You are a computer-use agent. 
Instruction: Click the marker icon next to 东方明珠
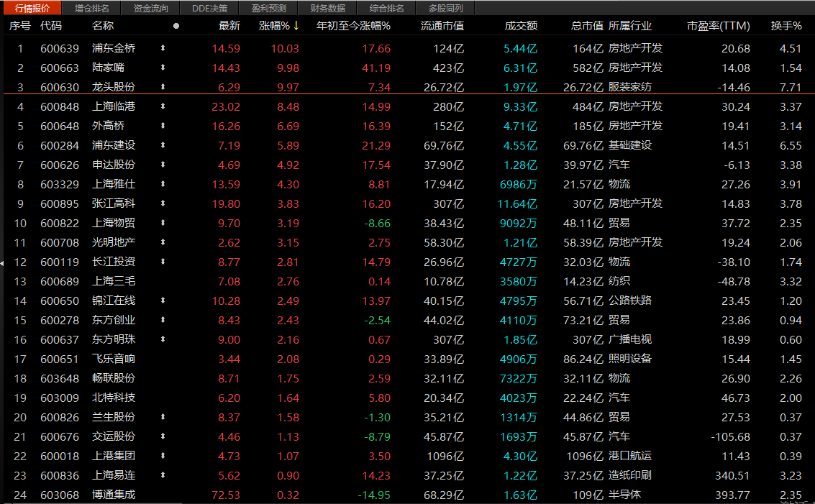coord(163,340)
